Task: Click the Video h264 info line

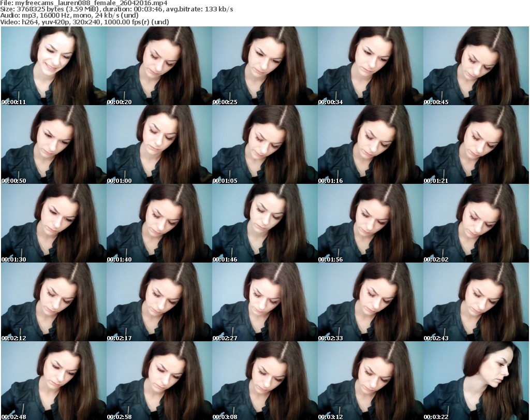Action: [x=84, y=22]
